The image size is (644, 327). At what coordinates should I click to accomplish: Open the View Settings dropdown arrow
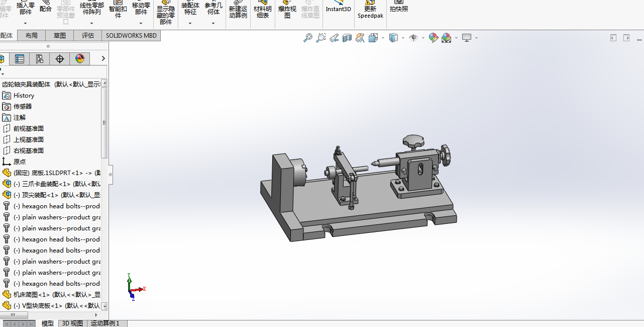pos(476,38)
